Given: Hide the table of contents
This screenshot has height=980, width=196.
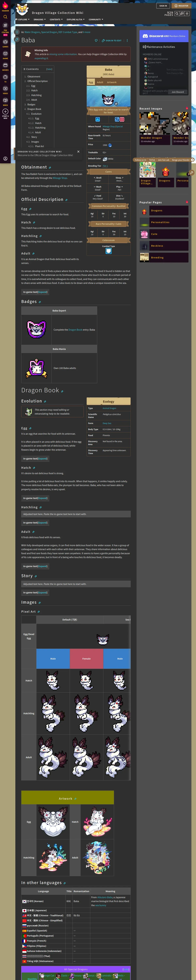Looking at the screenshot, I should point(49,69).
